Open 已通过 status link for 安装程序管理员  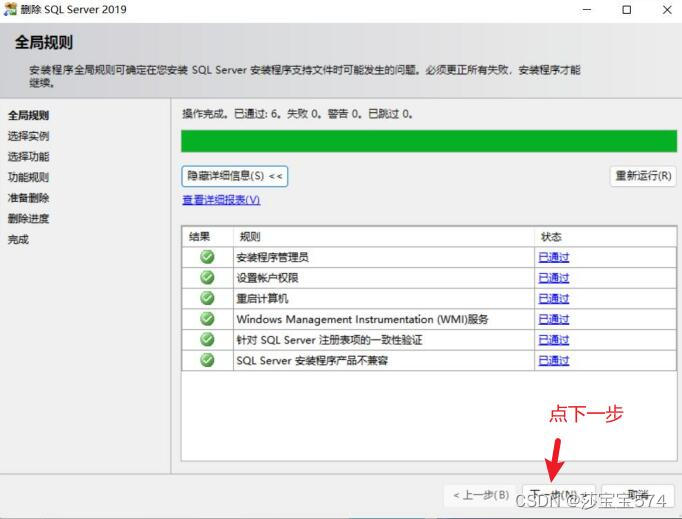(553, 257)
